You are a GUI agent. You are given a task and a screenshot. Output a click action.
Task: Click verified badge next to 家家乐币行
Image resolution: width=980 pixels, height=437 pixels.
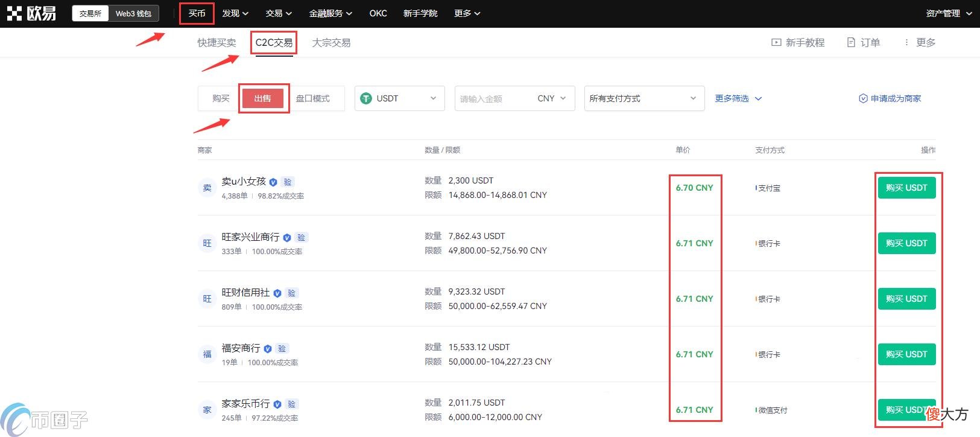277,404
